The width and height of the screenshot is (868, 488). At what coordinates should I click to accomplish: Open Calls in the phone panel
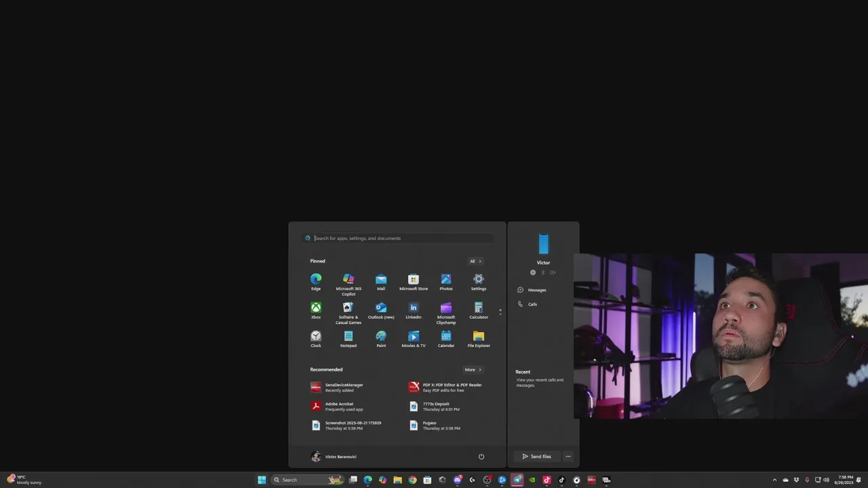pyautogui.click(x=528, y=304)
